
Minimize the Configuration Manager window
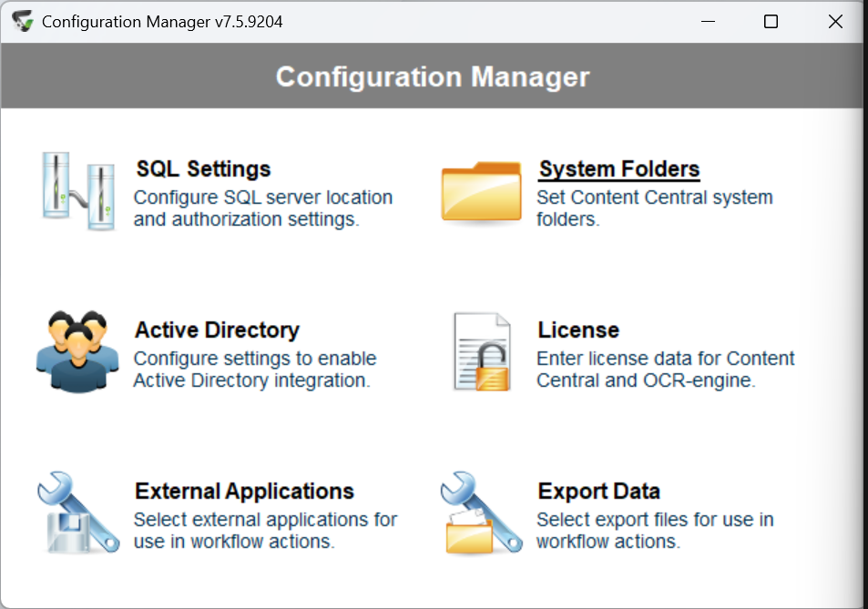(708, 22)
